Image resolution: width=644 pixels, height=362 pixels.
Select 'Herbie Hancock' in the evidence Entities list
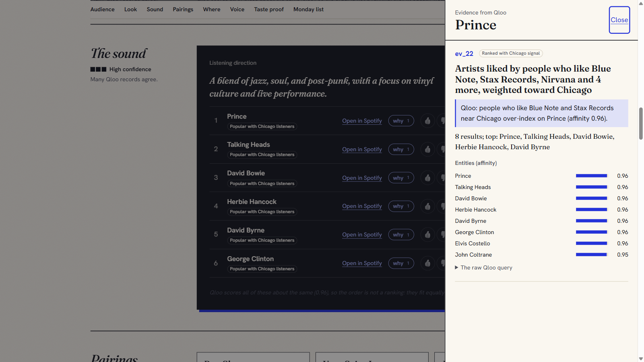pos(476,210)
